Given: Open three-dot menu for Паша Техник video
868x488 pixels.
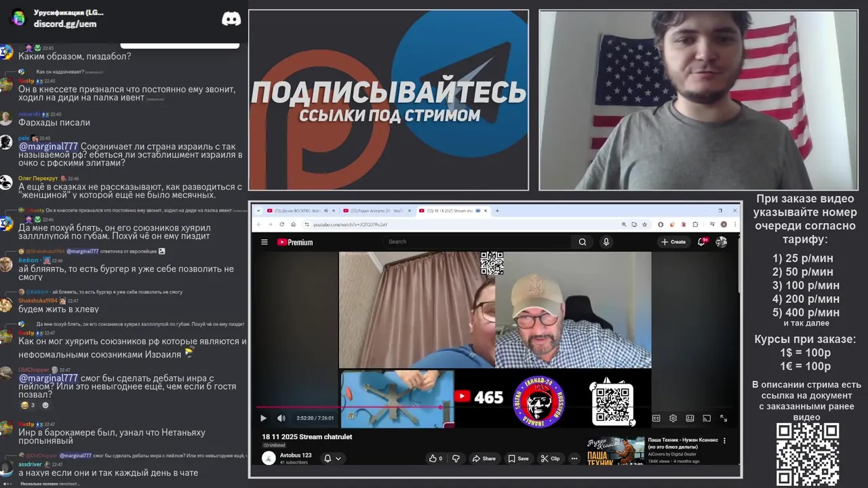Looking at the screenshot, I should click(x=724, y=441).
